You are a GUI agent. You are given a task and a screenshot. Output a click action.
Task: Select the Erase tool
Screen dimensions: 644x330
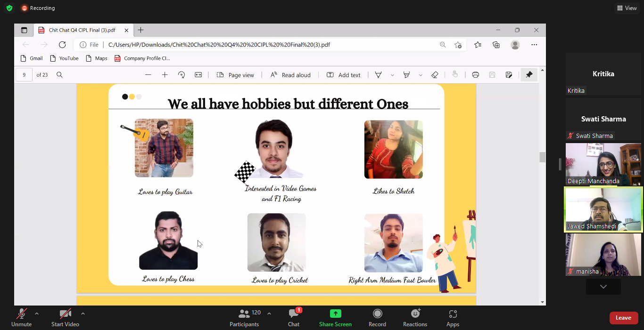click(x=435, y=75)
